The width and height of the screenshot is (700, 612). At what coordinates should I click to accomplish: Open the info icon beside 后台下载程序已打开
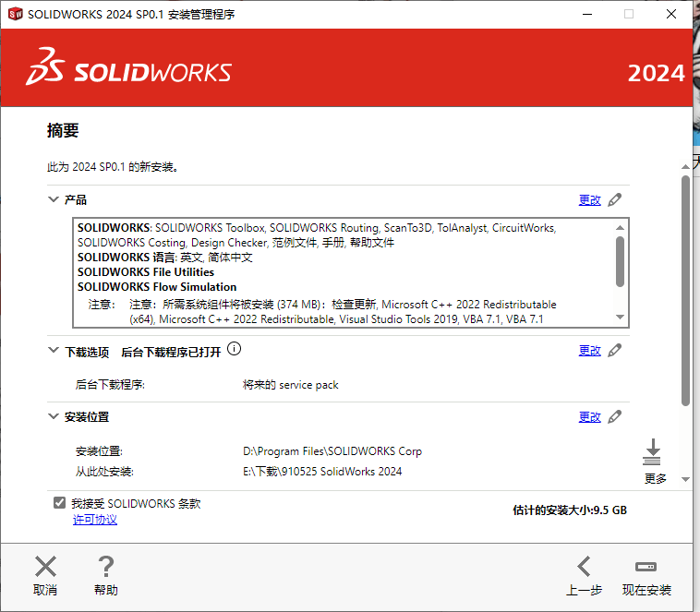234,349
